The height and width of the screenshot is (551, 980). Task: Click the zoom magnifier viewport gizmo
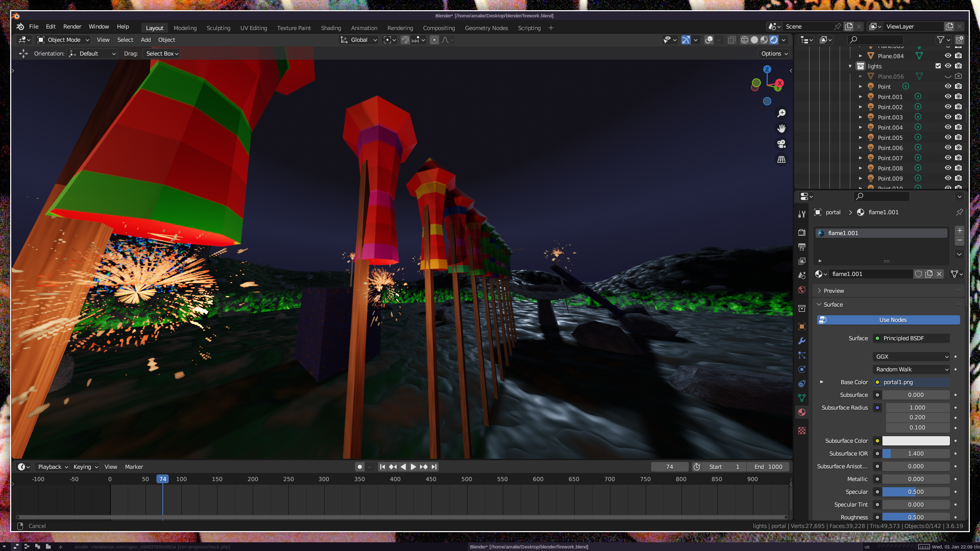coord(781,113)
